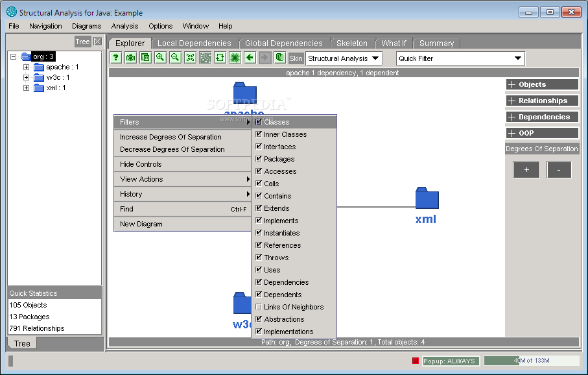Refresh the diagram layout icon

click(x=220, y=58)
